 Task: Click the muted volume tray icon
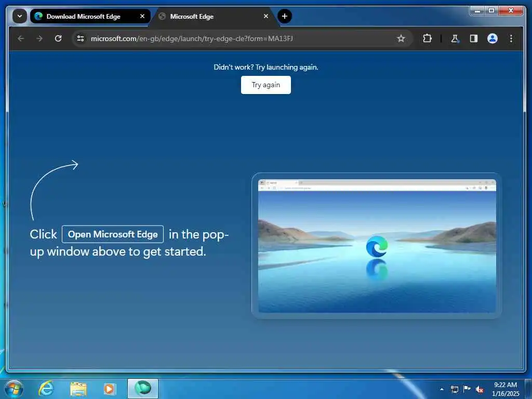pos(480,390)
